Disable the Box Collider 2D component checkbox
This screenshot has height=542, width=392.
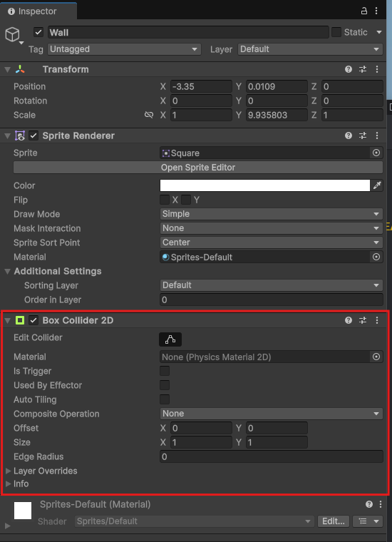click(33, 320)
